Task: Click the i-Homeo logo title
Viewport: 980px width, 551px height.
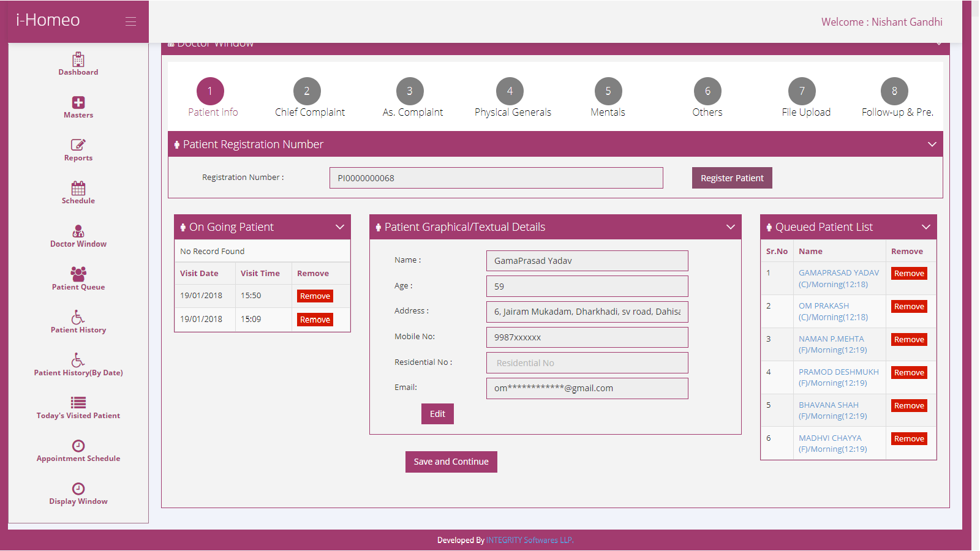Action: [x=48, y=20]
